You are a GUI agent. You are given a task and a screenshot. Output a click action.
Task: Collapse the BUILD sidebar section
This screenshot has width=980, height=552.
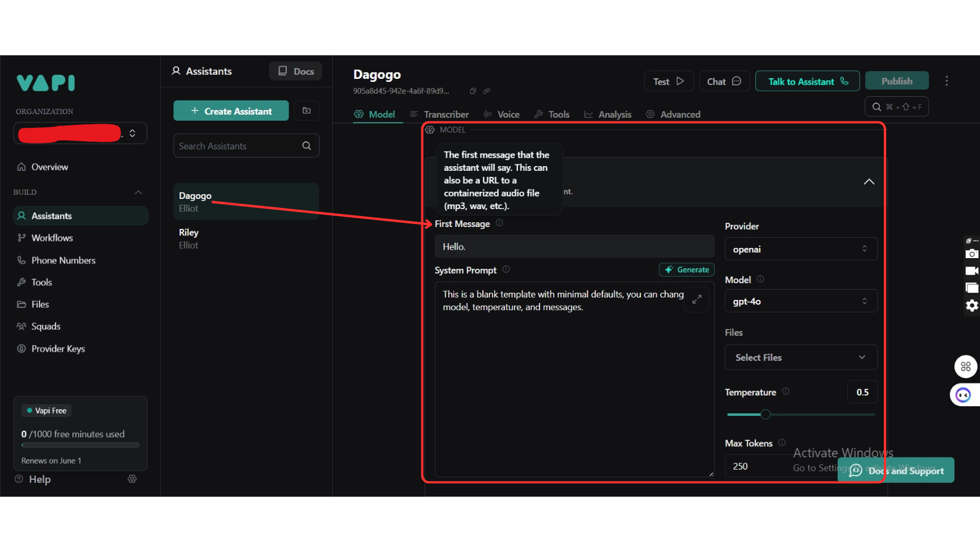pos(138,192)
